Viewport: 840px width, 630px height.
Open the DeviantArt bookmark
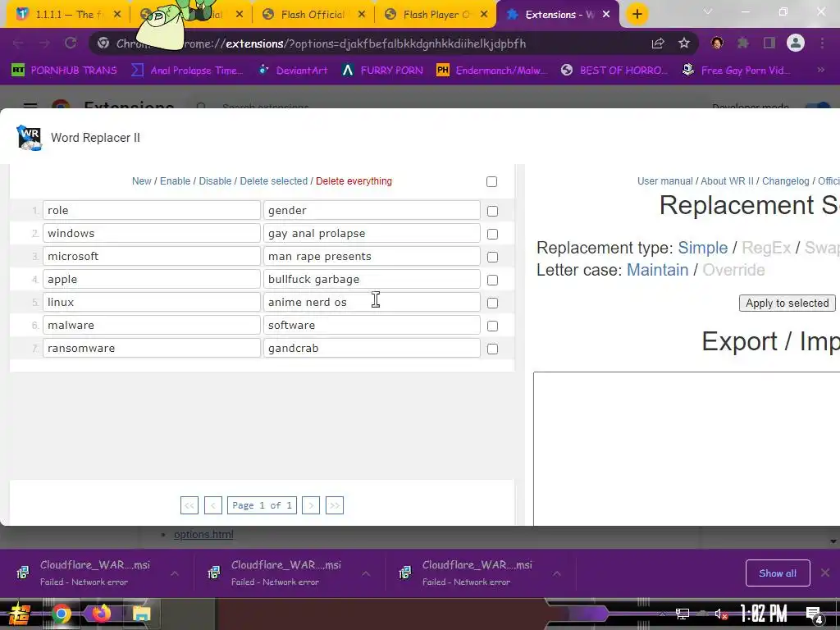click(293, 70)
